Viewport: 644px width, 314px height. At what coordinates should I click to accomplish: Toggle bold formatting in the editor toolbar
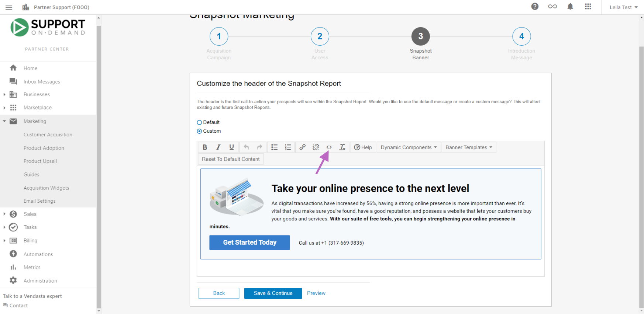[x=205, y=147]
